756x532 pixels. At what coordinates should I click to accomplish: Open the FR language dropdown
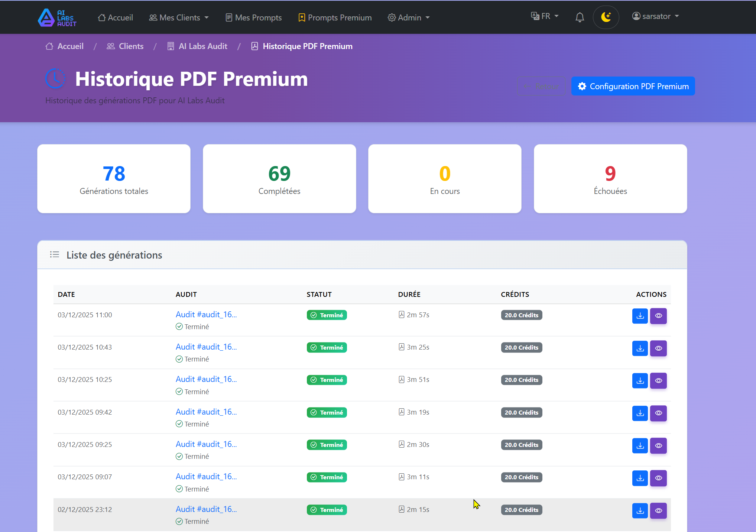pyautogui.click(x=545, y=16)
